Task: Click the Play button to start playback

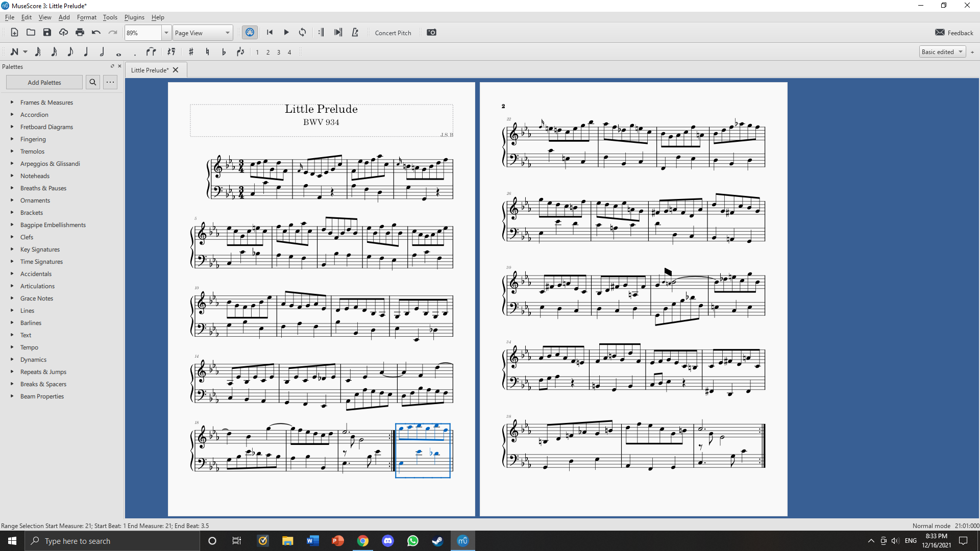Action: (286, 32)
